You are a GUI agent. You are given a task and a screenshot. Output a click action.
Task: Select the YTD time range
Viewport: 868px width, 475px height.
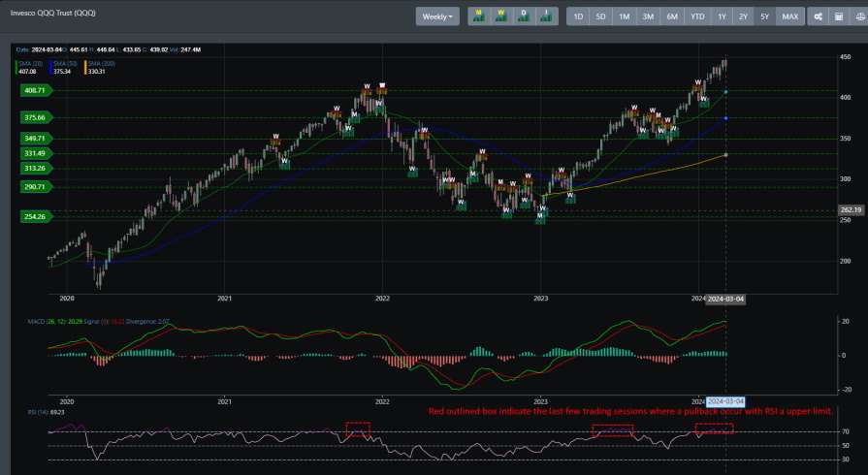(697, 16)
